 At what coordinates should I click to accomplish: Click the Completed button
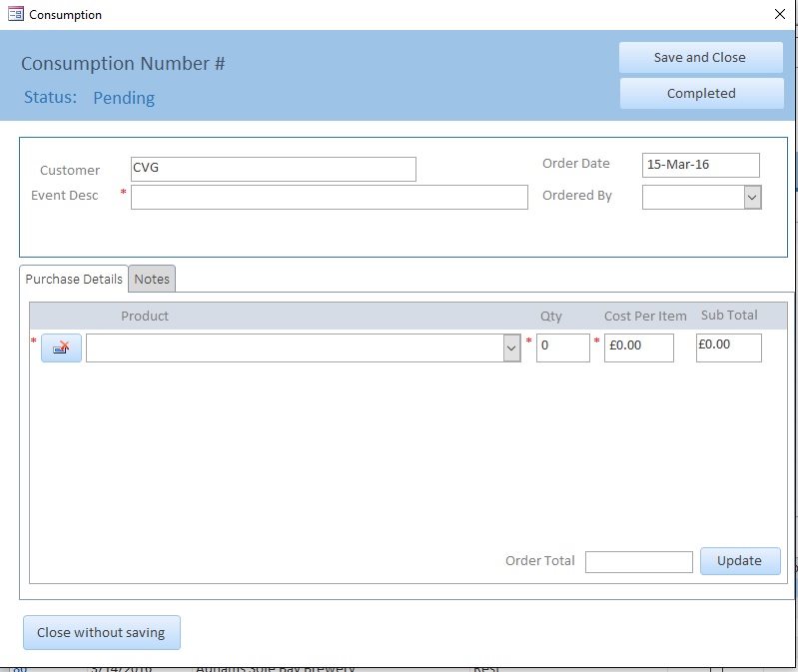pyautogui.click(x=701, y=93)
